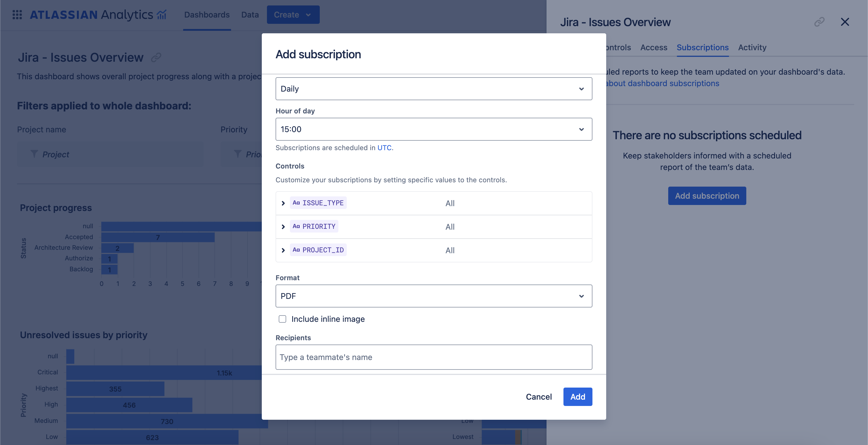Click PRIORITY value All

tap(450, 227)
